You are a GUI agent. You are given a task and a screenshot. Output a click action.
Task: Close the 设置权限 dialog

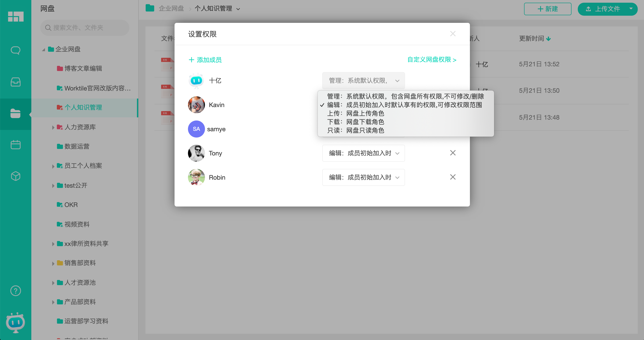pos(452,34)
